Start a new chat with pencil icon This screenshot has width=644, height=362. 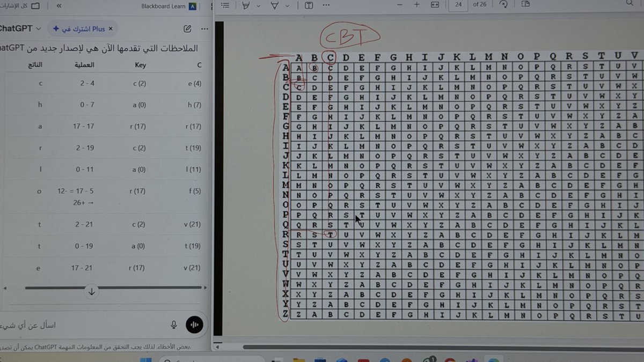187,28
